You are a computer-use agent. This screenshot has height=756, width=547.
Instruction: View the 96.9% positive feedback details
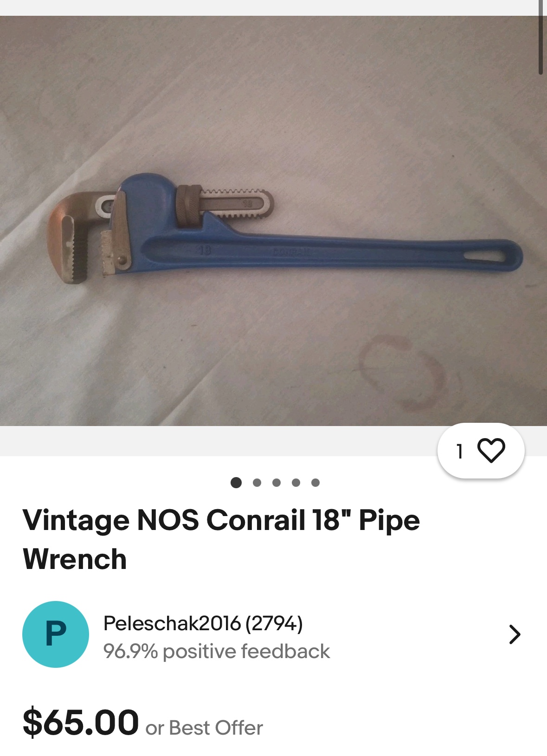[217, 651]
